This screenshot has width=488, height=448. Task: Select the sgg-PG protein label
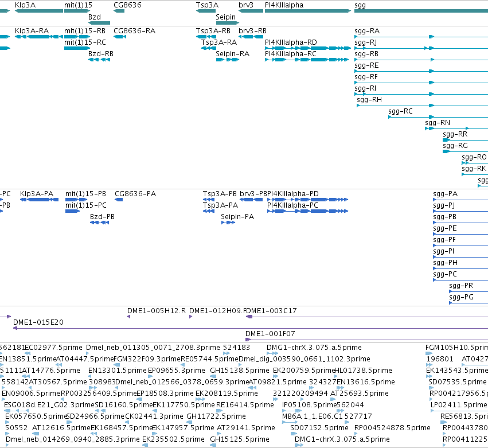pyautogui.click(x=462, y=297)
